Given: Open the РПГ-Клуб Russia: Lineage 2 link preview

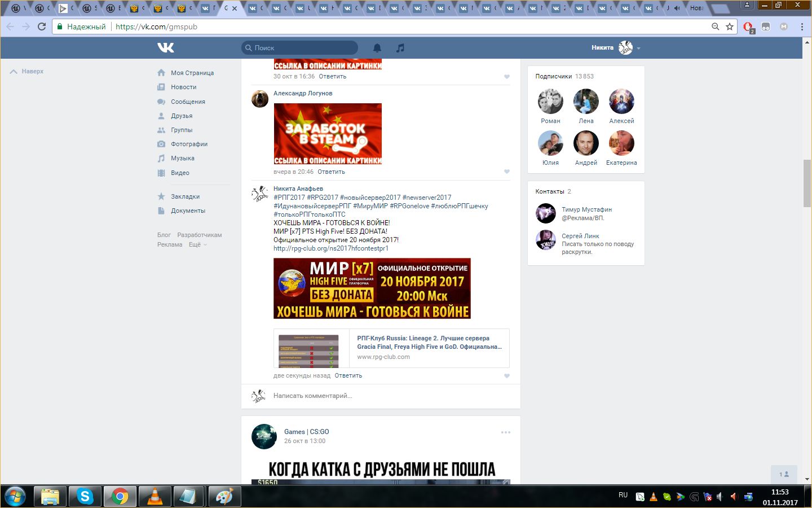Looking at the screenshot, I should (391, 348).
